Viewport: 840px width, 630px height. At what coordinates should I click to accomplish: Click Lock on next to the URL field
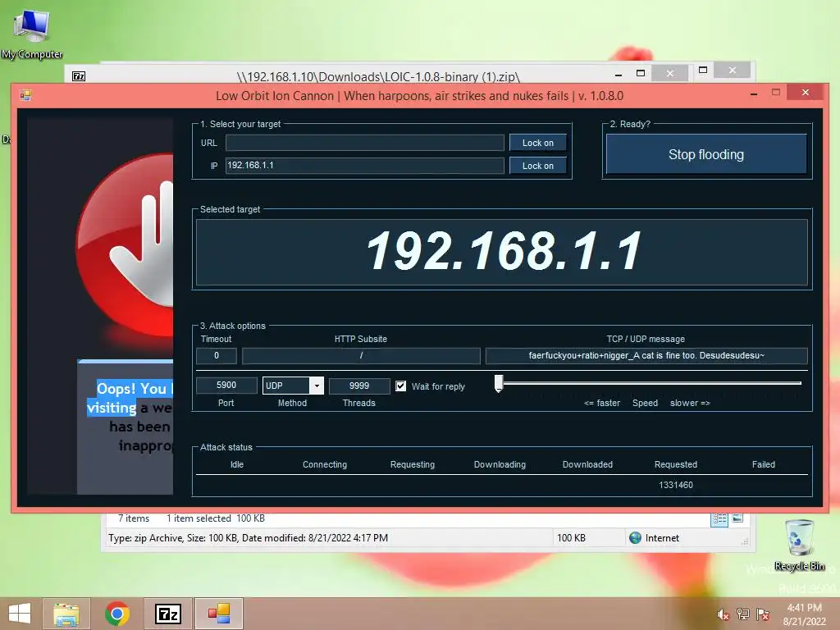[x=538, y=143]
